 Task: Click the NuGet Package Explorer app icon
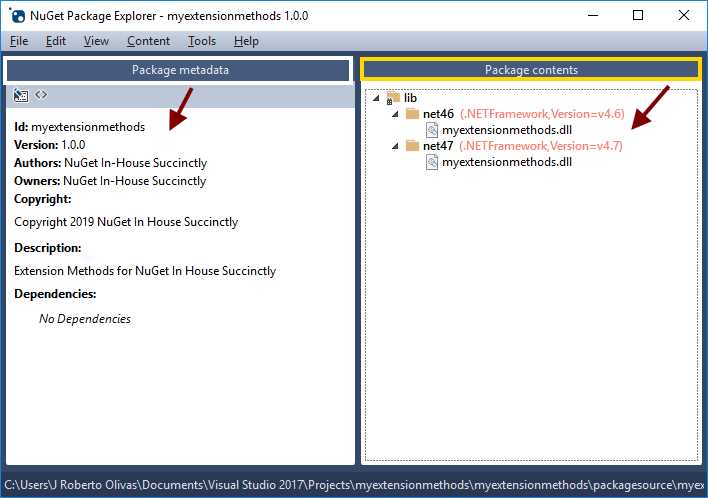click(17, 15)
